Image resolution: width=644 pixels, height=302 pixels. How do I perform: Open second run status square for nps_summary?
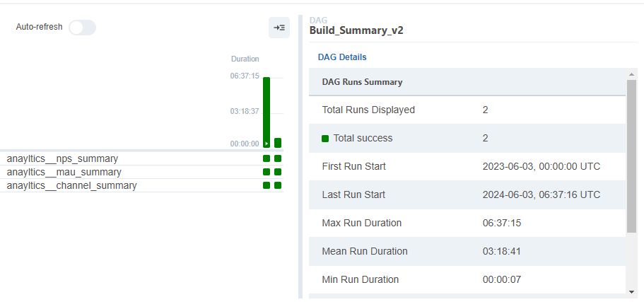coord(278,158)
